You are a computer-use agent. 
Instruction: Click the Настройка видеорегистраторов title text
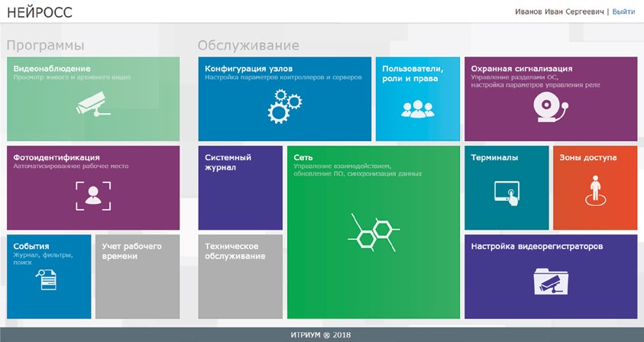pos(537,247)
